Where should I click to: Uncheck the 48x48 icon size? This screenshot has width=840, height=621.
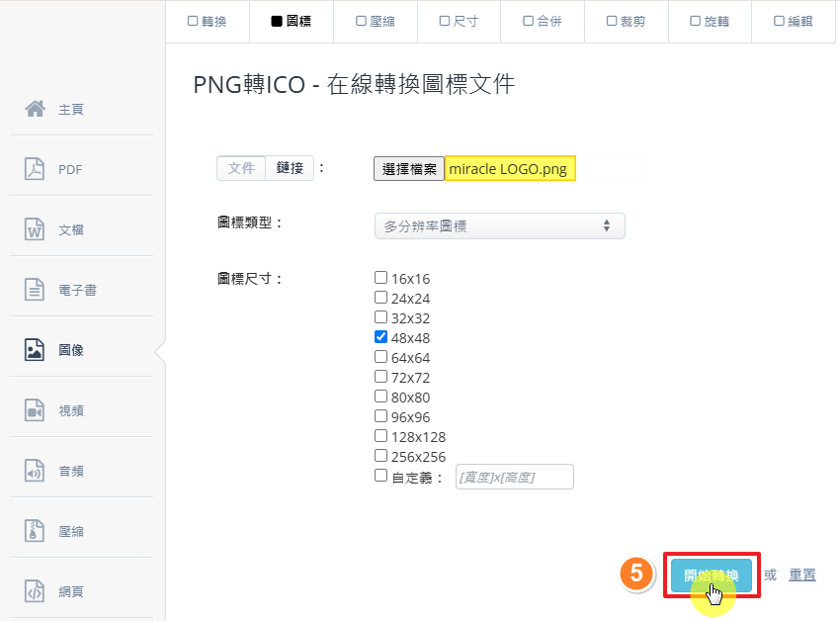(x=381, y=337)
